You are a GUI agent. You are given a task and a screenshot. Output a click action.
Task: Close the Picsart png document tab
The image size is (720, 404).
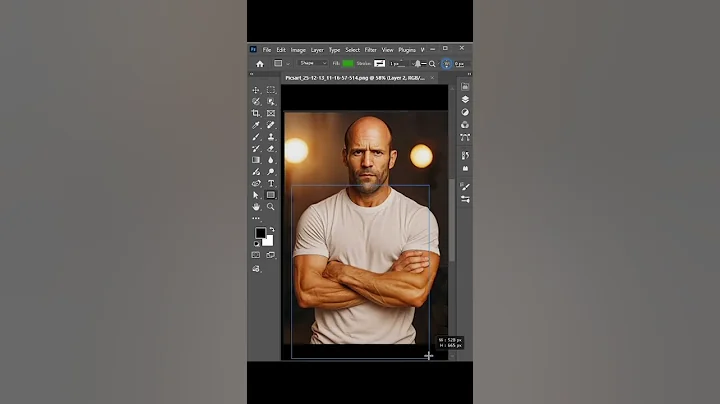click(432, 78)
